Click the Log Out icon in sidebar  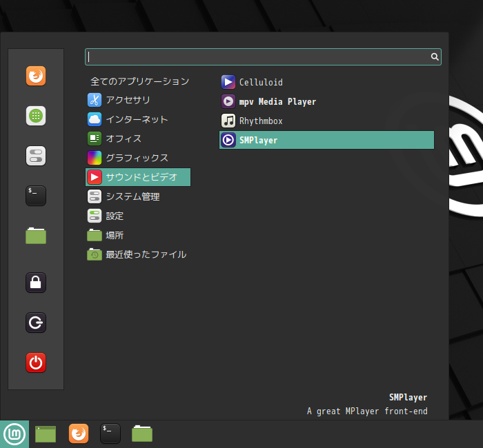coord(36,323)
